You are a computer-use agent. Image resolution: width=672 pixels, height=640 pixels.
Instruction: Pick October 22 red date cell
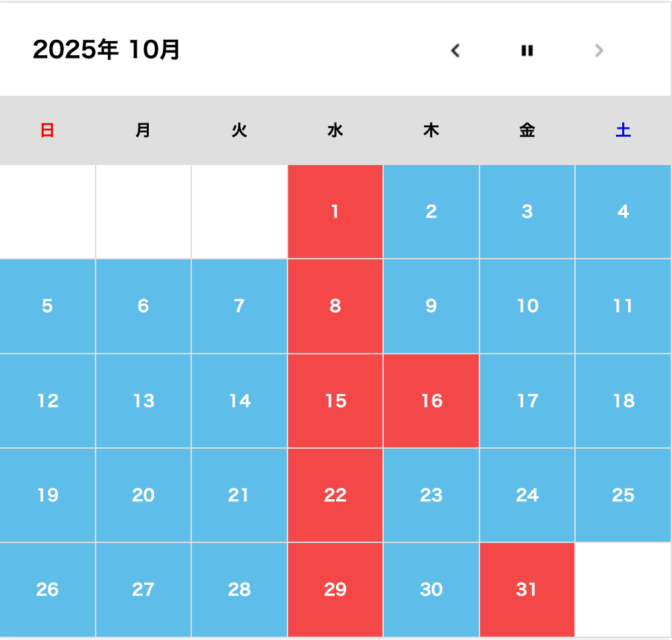click(335, 495)
